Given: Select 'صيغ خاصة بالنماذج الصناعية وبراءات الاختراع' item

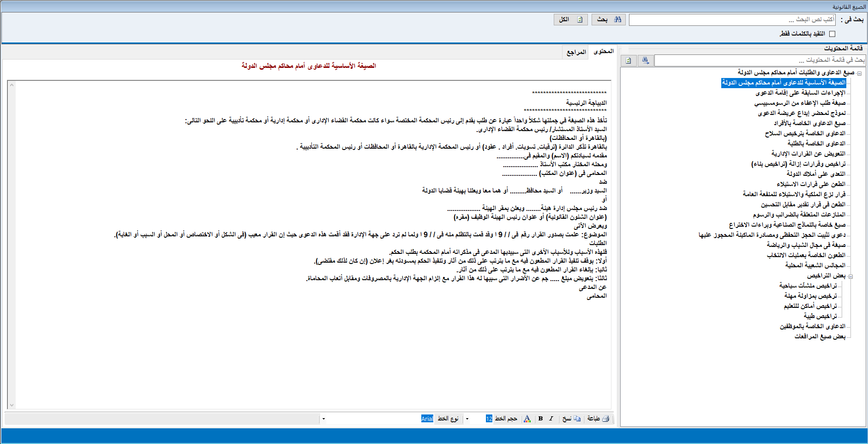Looking at the screenshot, I should 787,225.
